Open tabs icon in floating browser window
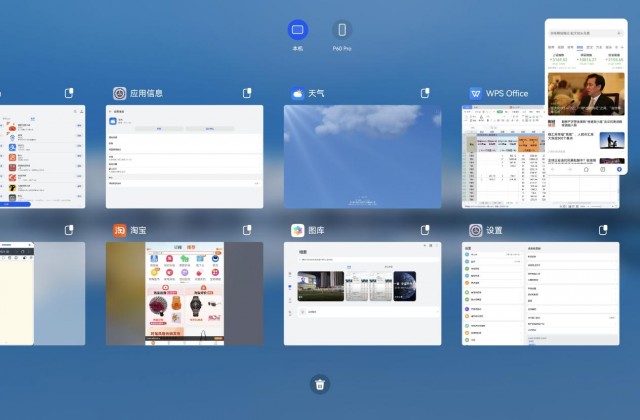The image size is (640, 420). tap(603, 169)
